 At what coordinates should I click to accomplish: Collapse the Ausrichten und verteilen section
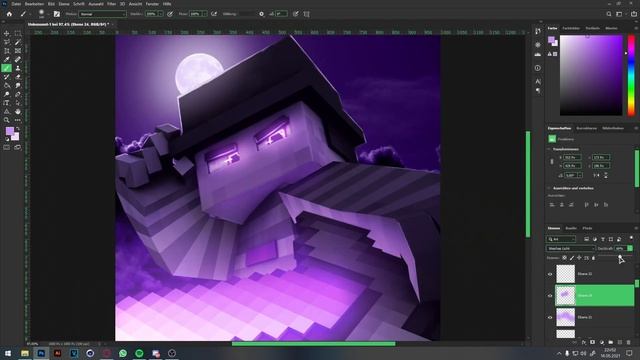coord(549,188)
